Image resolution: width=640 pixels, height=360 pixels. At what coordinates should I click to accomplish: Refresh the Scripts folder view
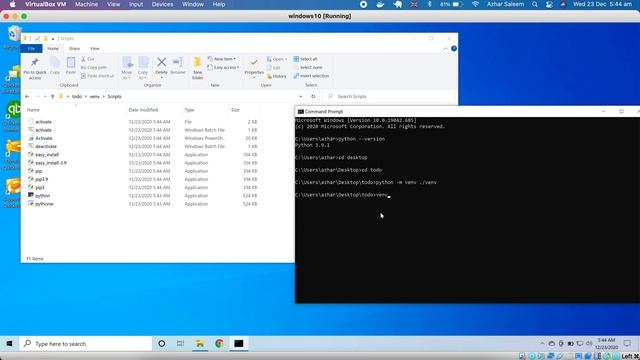pyautogui.click(x=313, y=97)
